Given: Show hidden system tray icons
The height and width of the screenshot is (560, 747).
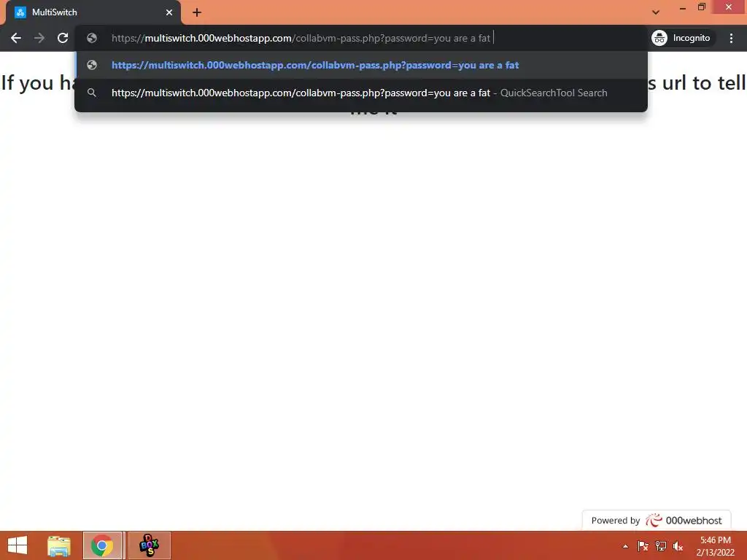Looking at the screenshot, I should pos(625,546).
